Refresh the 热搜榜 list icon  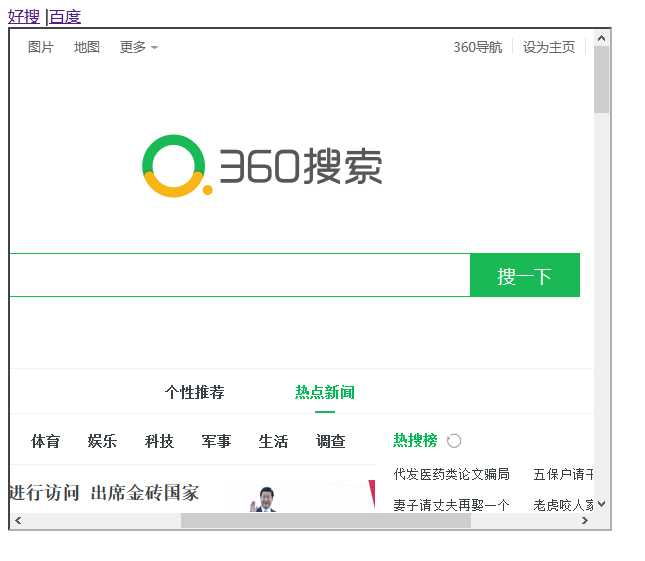[x=454, y=440]
